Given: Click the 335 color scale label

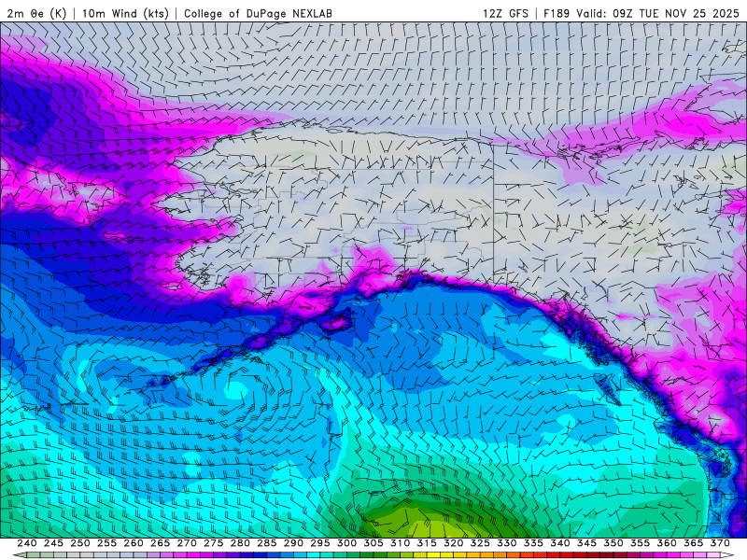Looking at the screenshot, I should (x=533, y=543).
